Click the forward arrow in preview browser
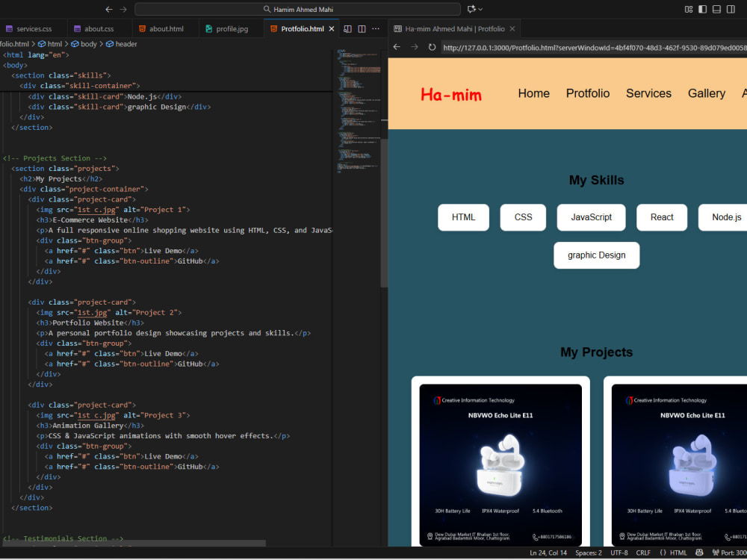 (x=415, y=46)
